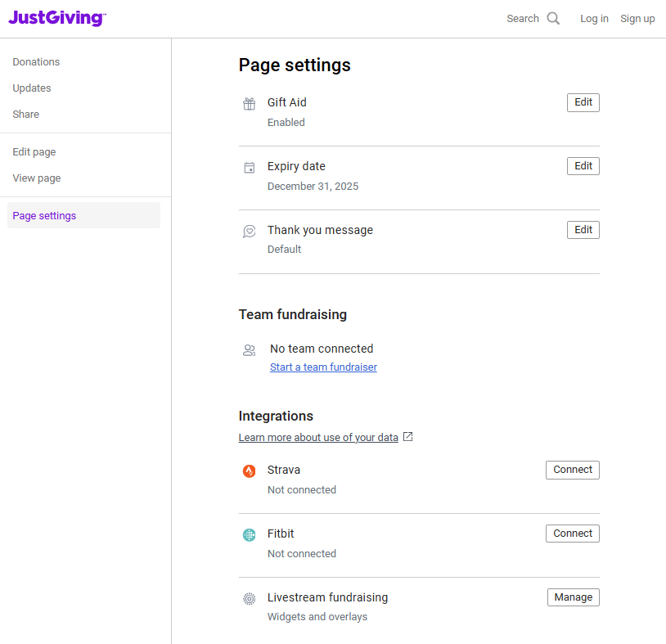
Task: Open Updates in the sidebar
Action: (32, 88)
